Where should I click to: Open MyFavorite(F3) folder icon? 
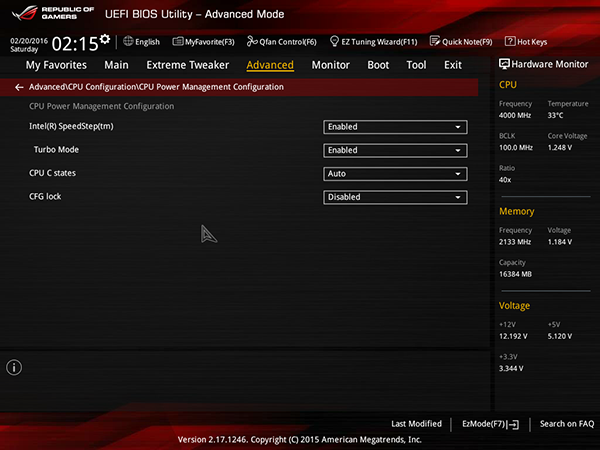[178, 41]
